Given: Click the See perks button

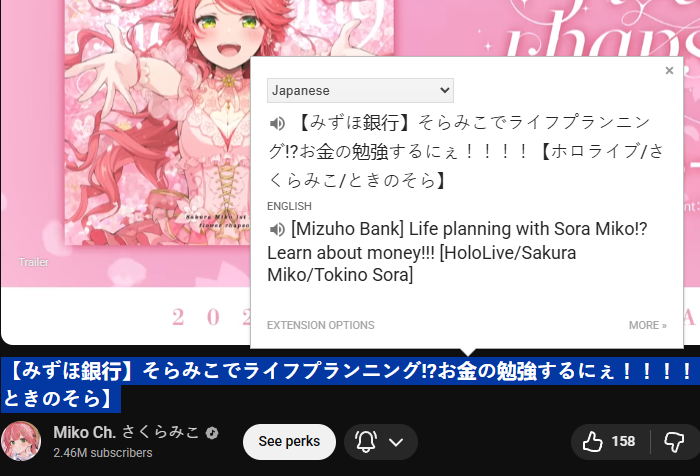Looking at the screenshot, I should pos(289,442).
